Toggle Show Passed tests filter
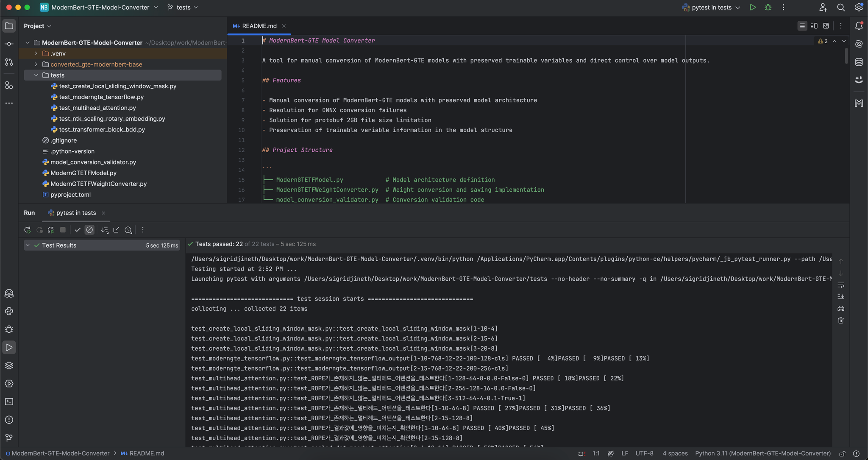Viewport: 868px width, 460px height. tap(78, 230)
